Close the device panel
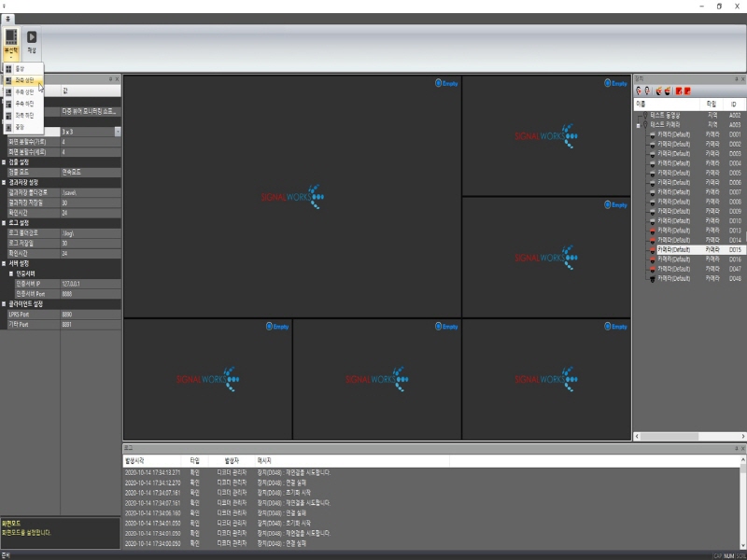 tap(742, 79)
